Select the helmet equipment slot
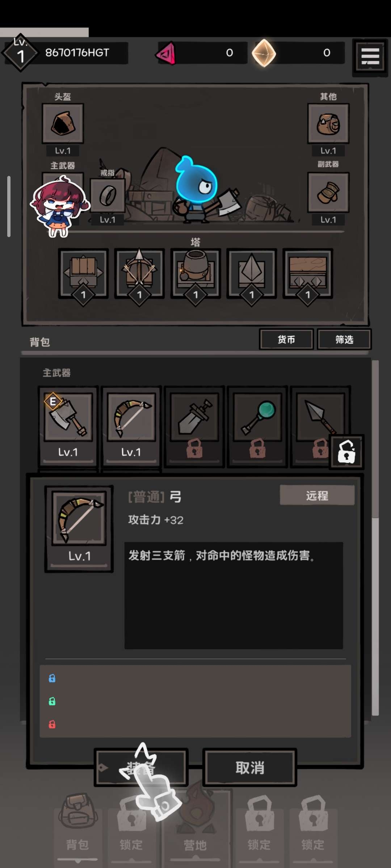391x868 pixels. (x=63, y=124)
